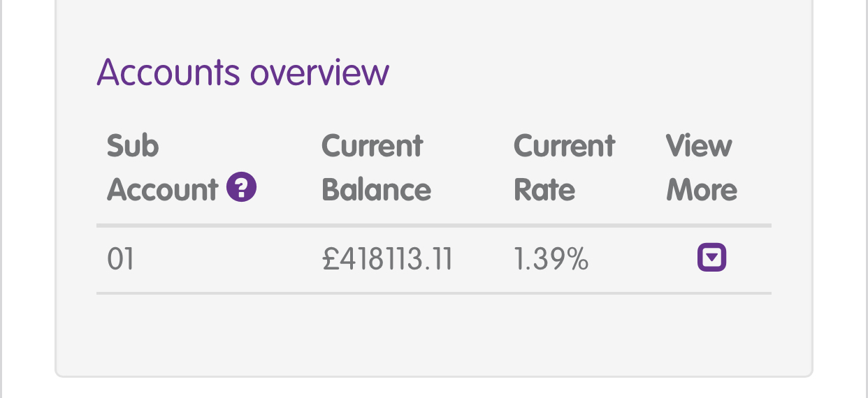Select the Current Rate column header

(x=564, y=168)
